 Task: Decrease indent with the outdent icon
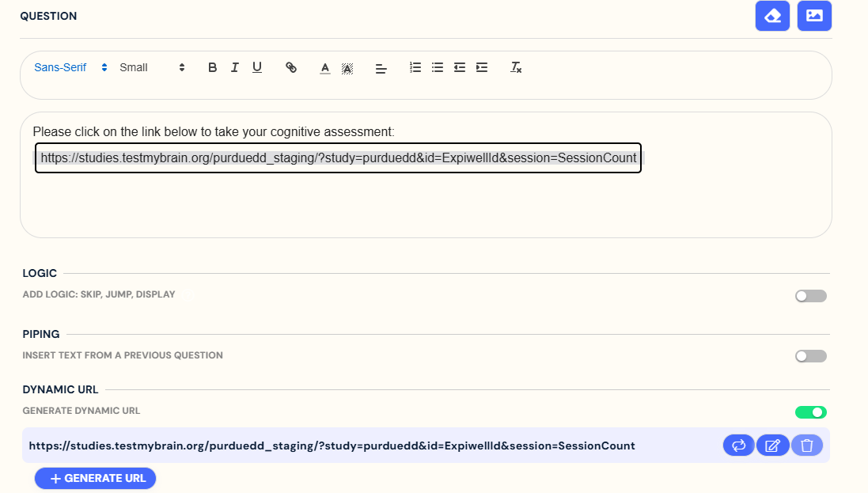pyautogui.click(x=460, y=67)
